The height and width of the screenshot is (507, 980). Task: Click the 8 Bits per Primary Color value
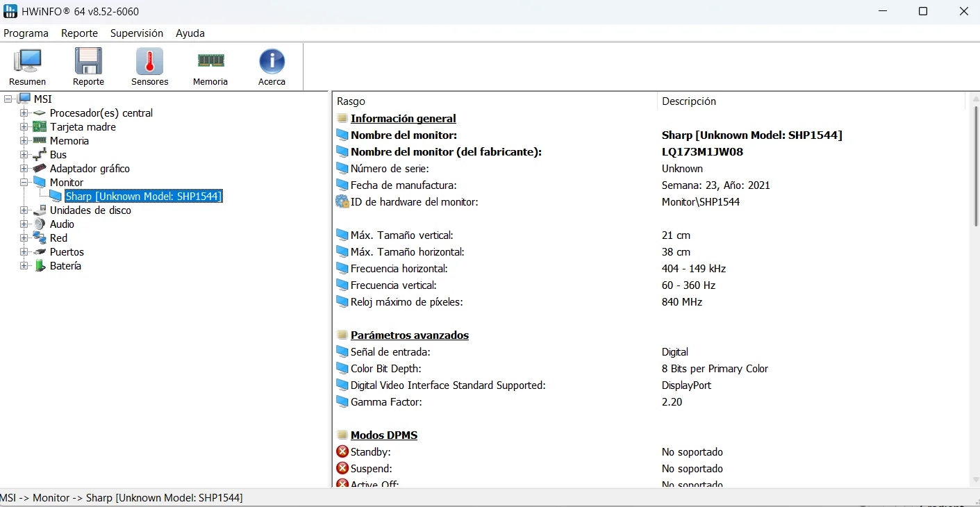715,368
